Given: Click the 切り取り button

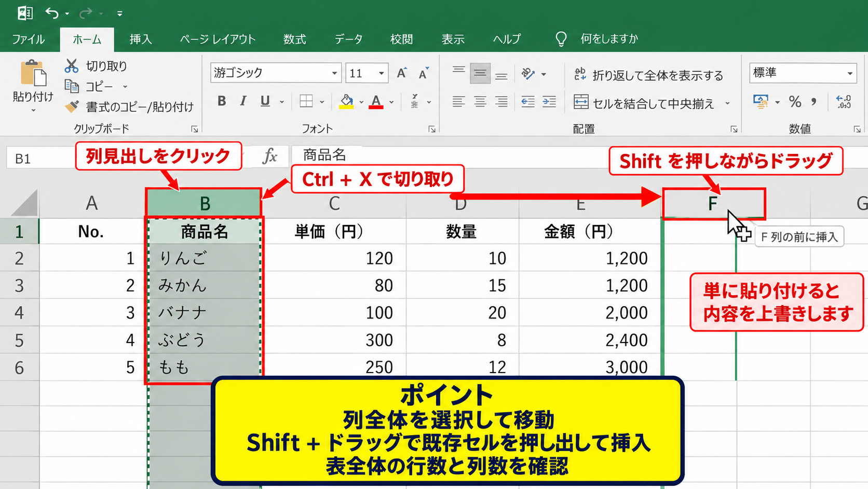Looking at the screenshot, I should (97, 66).
